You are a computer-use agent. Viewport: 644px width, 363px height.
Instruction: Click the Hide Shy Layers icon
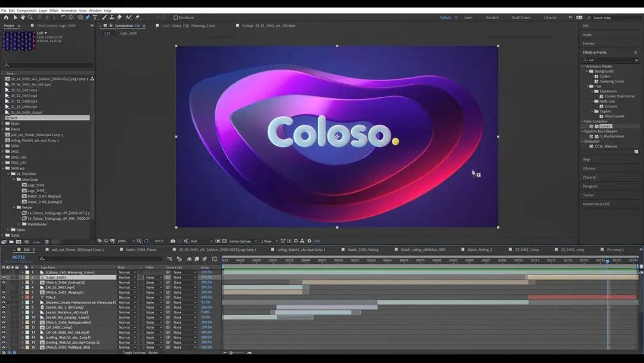pyautogui.click(x=189, y=259)
